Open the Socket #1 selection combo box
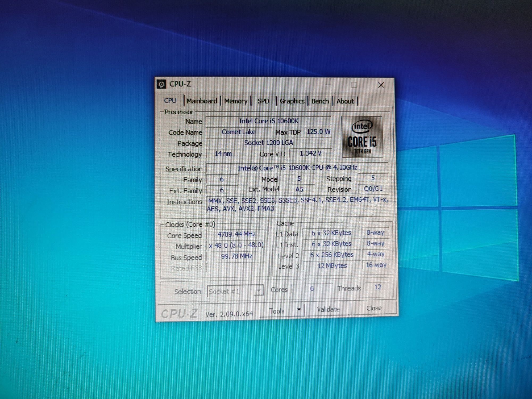This screenshot has height=399, width=532. coord(235,291)
